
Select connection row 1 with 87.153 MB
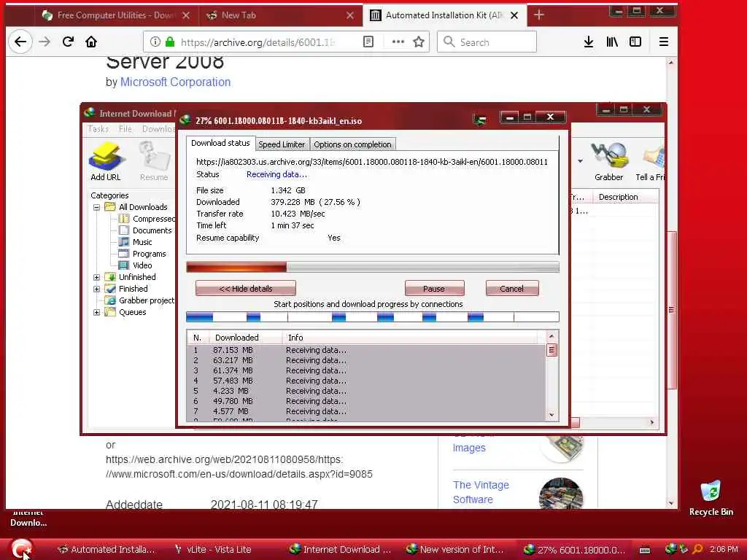click(x=366, y=350)
